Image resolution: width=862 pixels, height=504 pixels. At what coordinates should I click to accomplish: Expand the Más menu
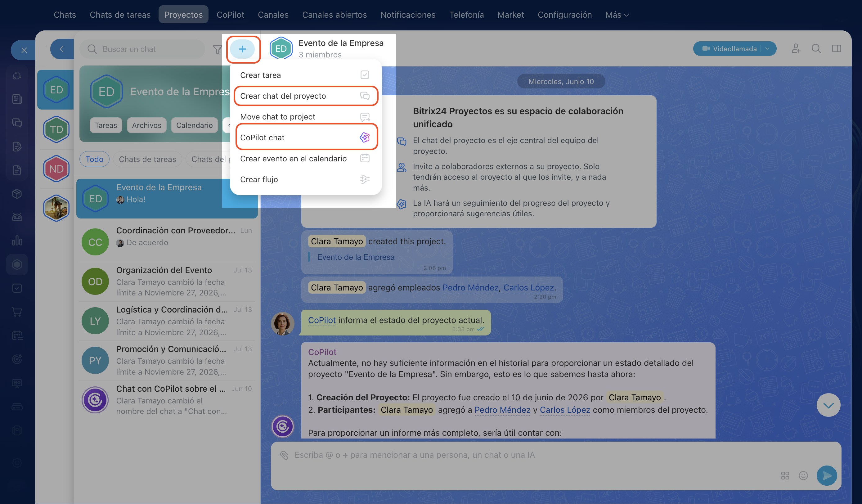tap(617, 15)
